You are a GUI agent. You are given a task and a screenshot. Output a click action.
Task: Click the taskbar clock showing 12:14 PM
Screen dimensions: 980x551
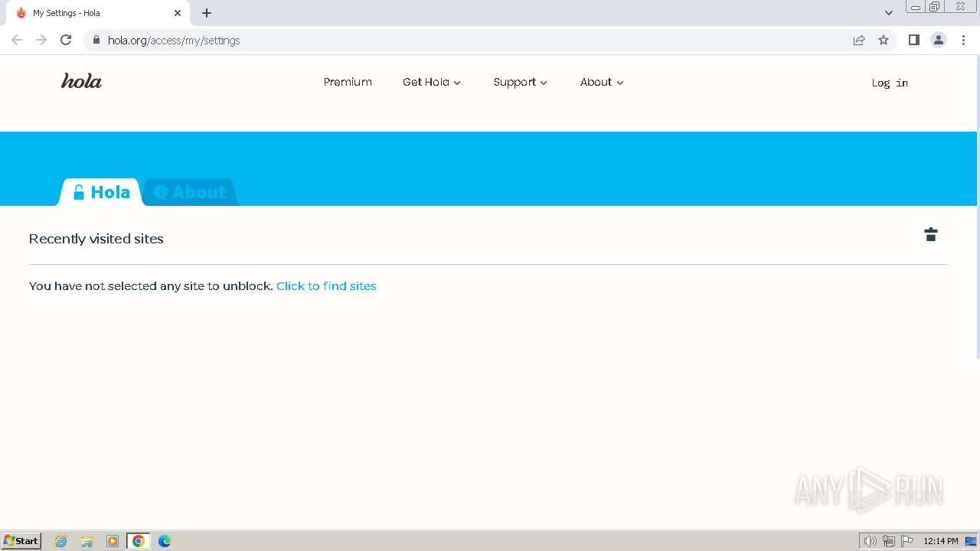(941, 541)
